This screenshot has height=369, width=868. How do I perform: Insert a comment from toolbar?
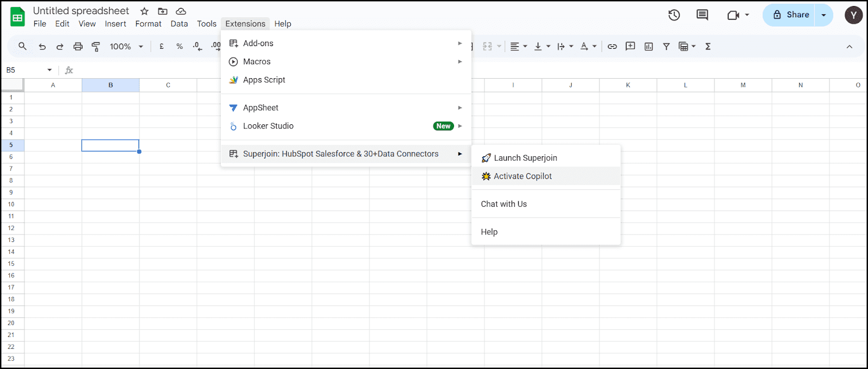click(630, 47)
